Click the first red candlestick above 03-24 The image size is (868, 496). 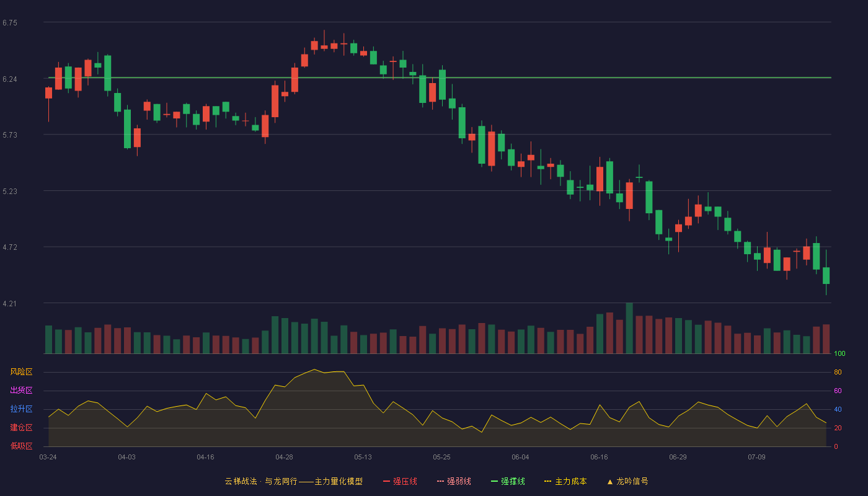tap(48, 93)
